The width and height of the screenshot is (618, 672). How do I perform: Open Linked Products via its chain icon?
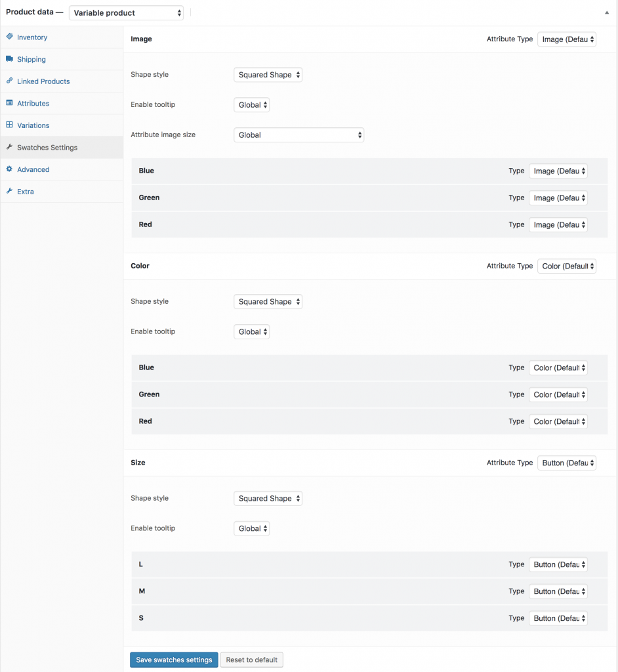click(x=9, y=81)
